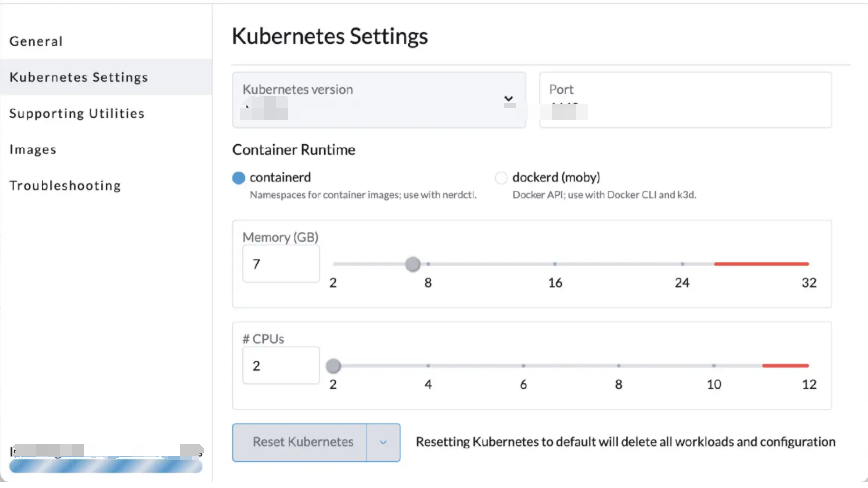This screenshot has width=868, height=488.
Task: Click the Reset Kubernetes button
Action: (302, 442)
